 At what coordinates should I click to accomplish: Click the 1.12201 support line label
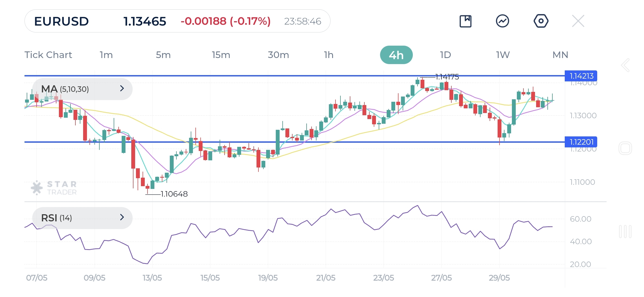pyautogui.click(x=581, y=142)
